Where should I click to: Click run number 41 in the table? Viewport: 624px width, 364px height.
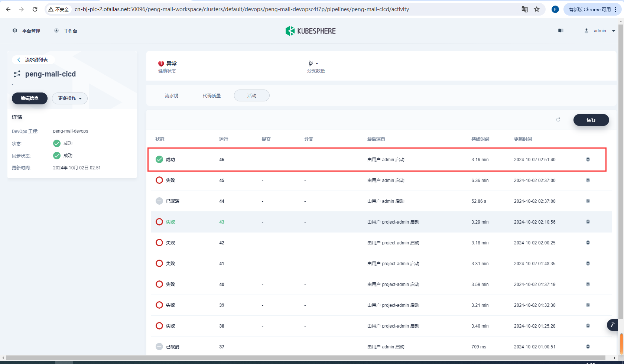pos(222,264)
